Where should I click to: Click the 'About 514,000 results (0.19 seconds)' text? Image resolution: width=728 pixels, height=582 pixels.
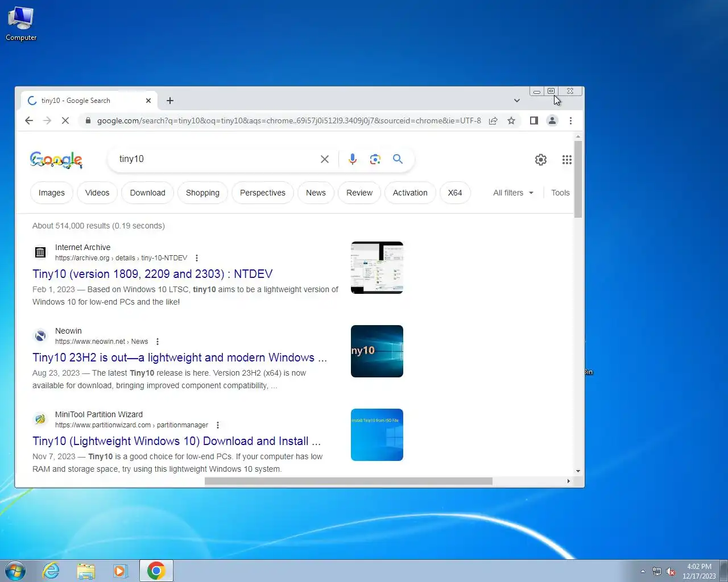pyautogui.click(x=98, y=226)
